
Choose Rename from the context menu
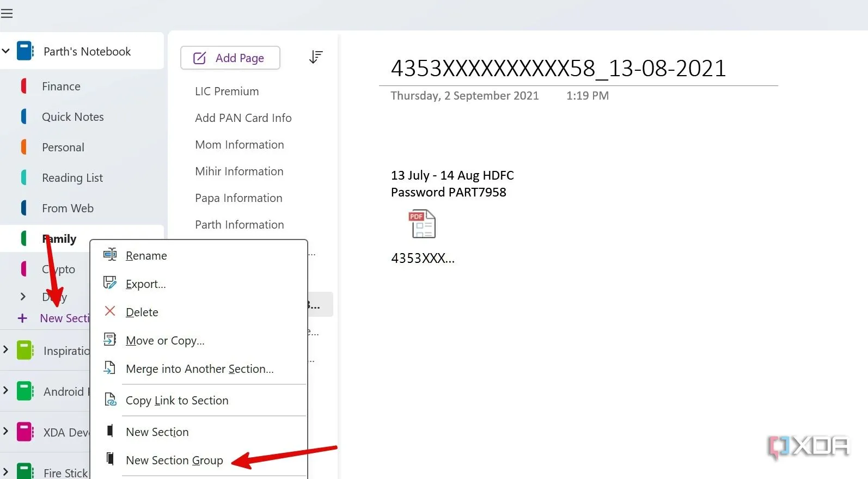coord(146,256)
